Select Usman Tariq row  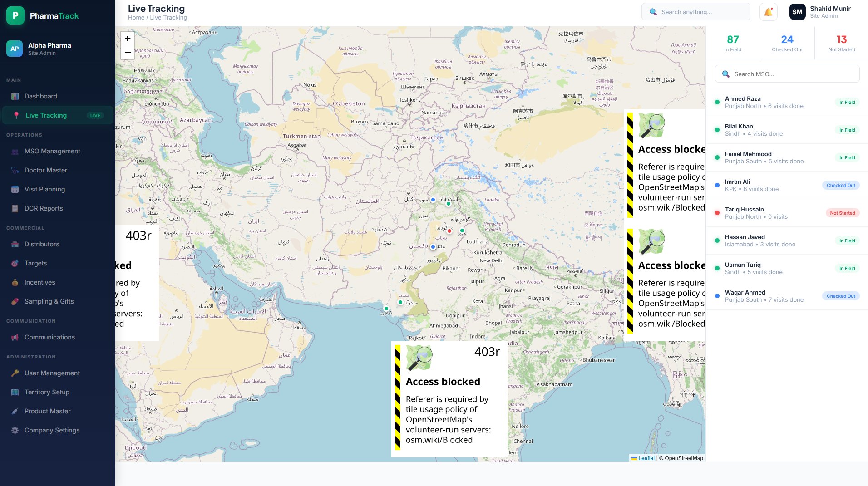pyautogui.click(x=787, y=269)
